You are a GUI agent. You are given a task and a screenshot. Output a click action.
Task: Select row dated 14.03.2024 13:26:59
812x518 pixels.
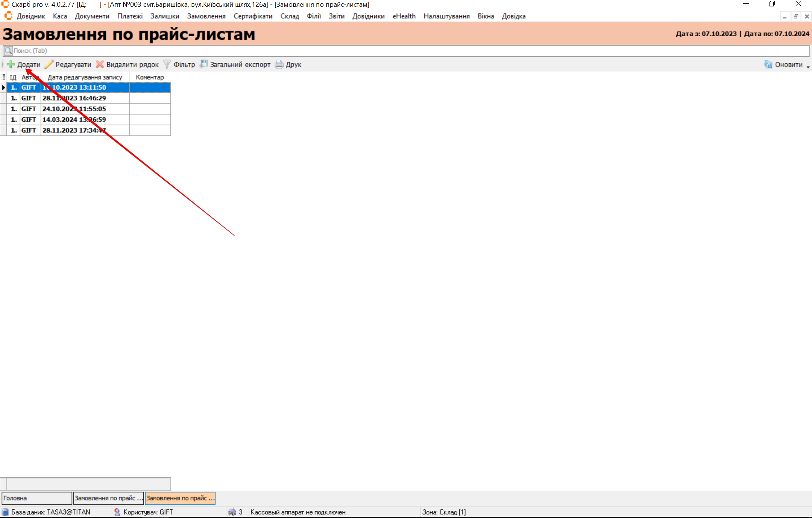(x=74, y=119)
